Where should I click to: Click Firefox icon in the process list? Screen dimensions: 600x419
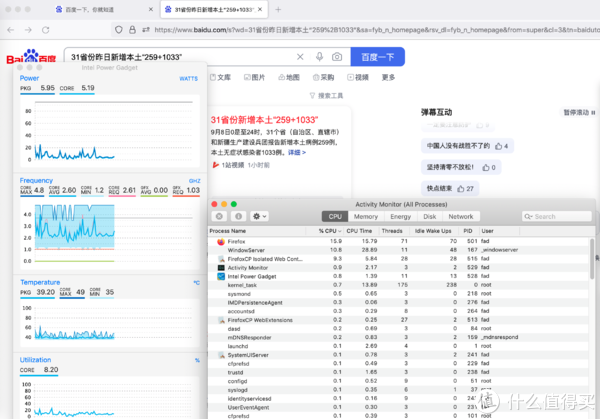[x=221, y=241]
